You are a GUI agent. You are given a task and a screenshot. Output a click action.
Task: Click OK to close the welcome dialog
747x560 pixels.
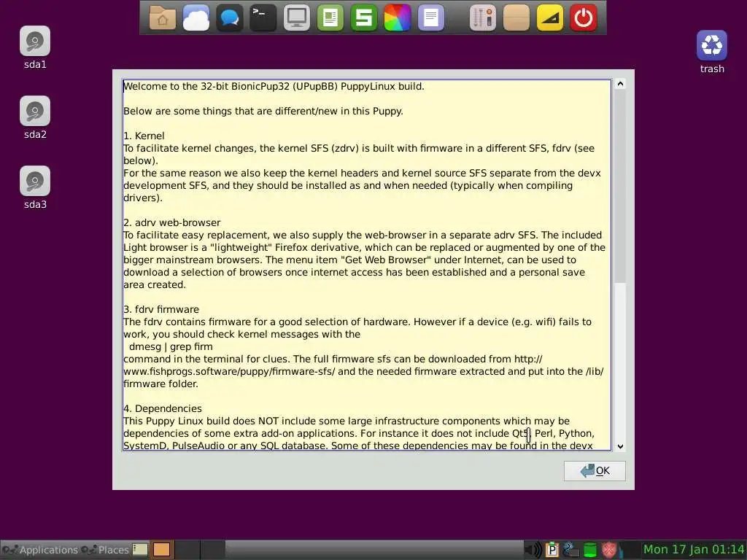pos(595,471)
